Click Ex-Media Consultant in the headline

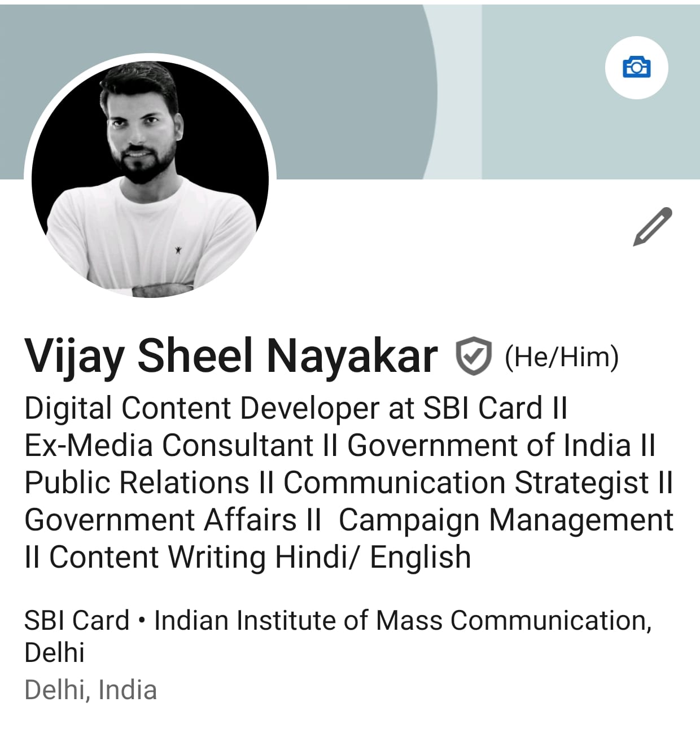(168, 445)
